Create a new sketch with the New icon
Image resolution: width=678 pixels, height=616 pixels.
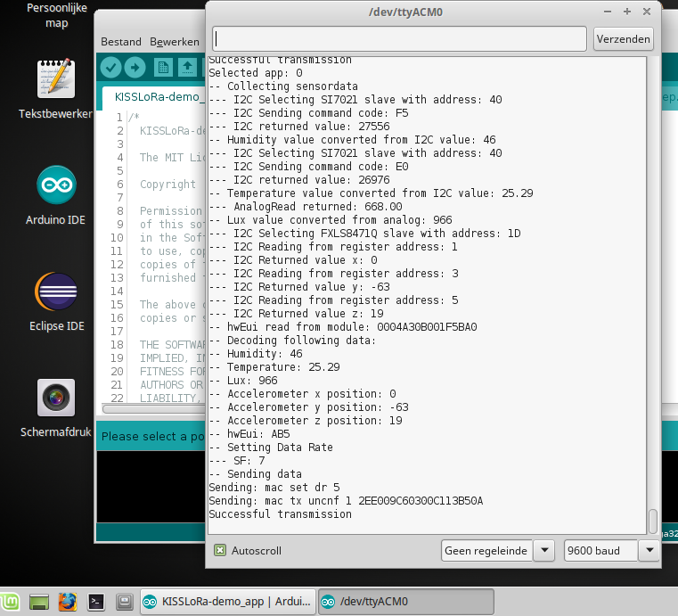click(x=163, y=68)
